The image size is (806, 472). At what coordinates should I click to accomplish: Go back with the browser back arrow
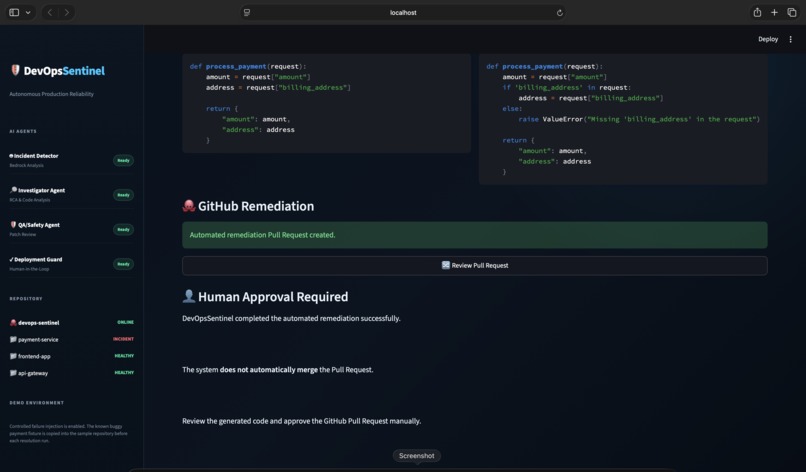[x=50, y=12]
